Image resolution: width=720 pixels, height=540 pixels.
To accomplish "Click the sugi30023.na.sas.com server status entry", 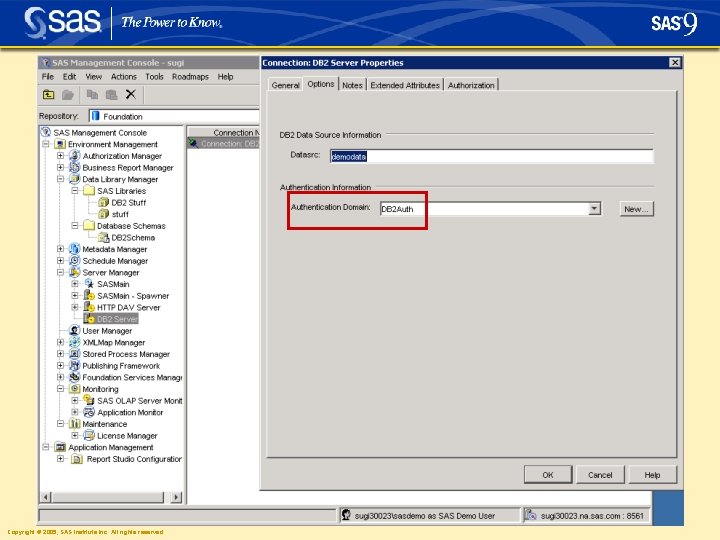I will 586,516.
